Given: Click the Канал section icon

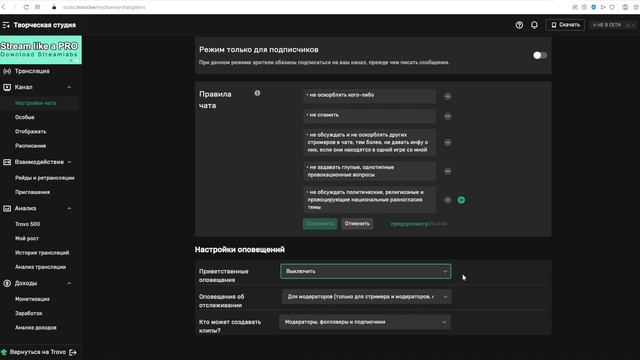Looking at the screenshot, I should (7, 87).
